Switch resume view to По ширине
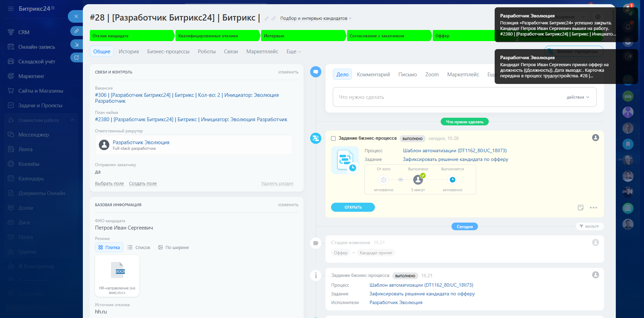The height and width of the screenshot is (318, 644). point(173,248)
